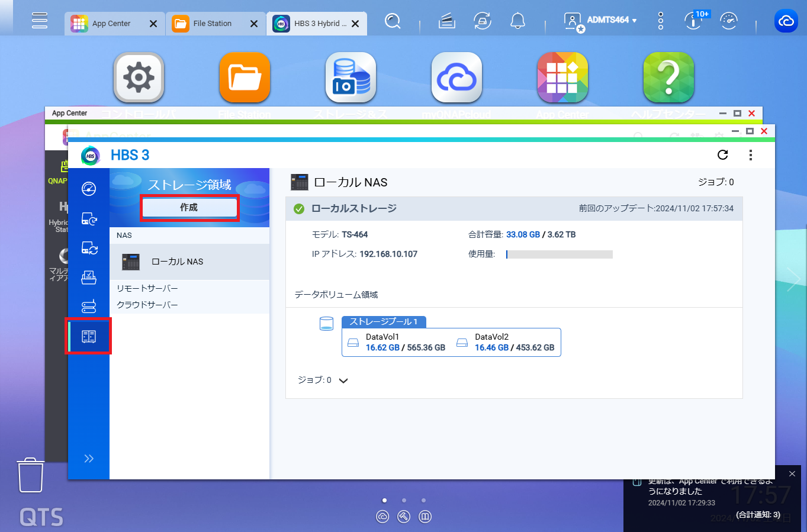Expand HBS 3 sidebar with double chevron
The image size is (807, 532).
[x=89, y=459]
